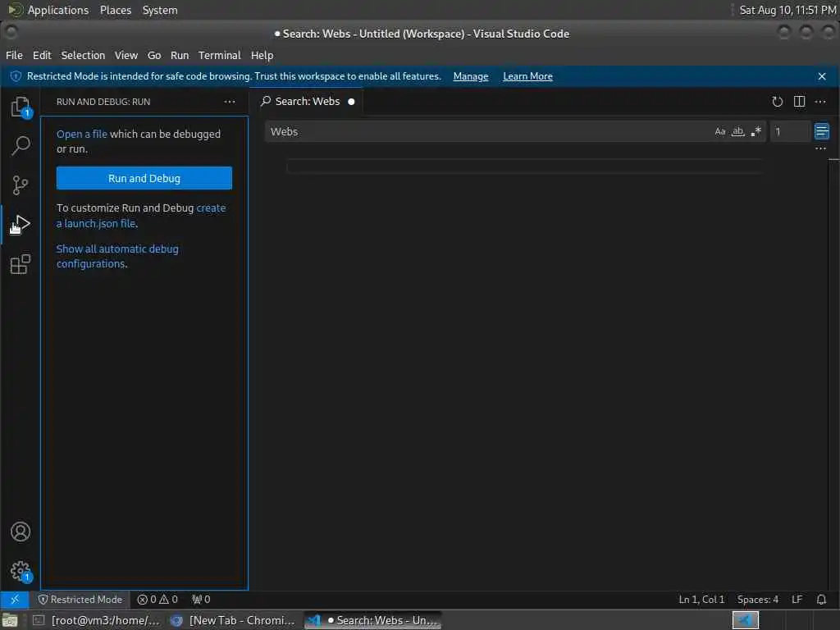Open the Manage gear icon
This screenshot has width=840, height=630.
coord(21,571)
